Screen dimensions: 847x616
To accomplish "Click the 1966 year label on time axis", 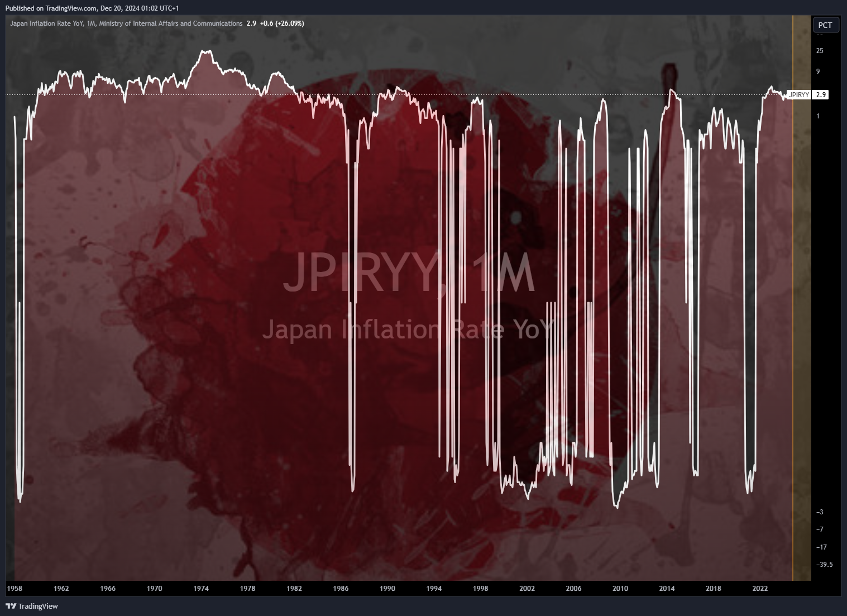I will [x=108, y=588].
